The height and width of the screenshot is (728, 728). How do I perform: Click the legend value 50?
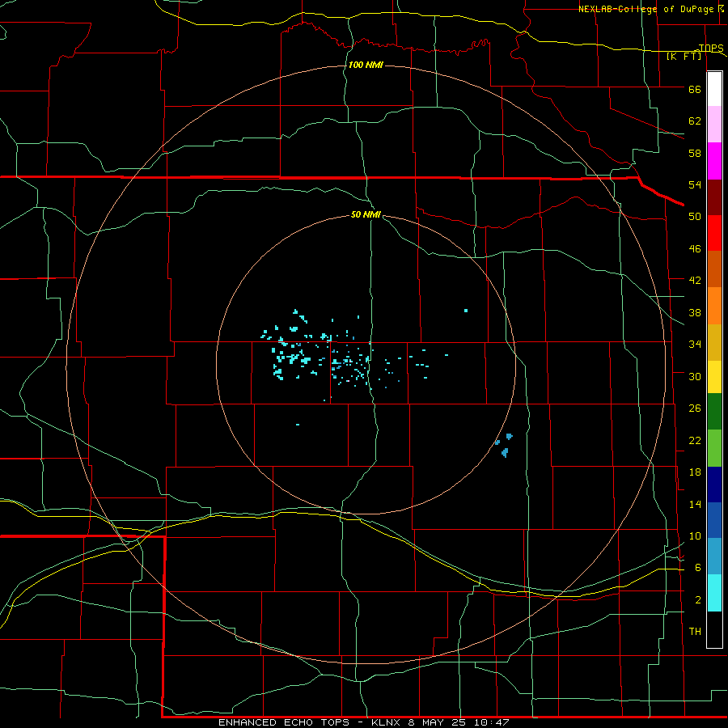pyautogui.click(x=695, y=216)
